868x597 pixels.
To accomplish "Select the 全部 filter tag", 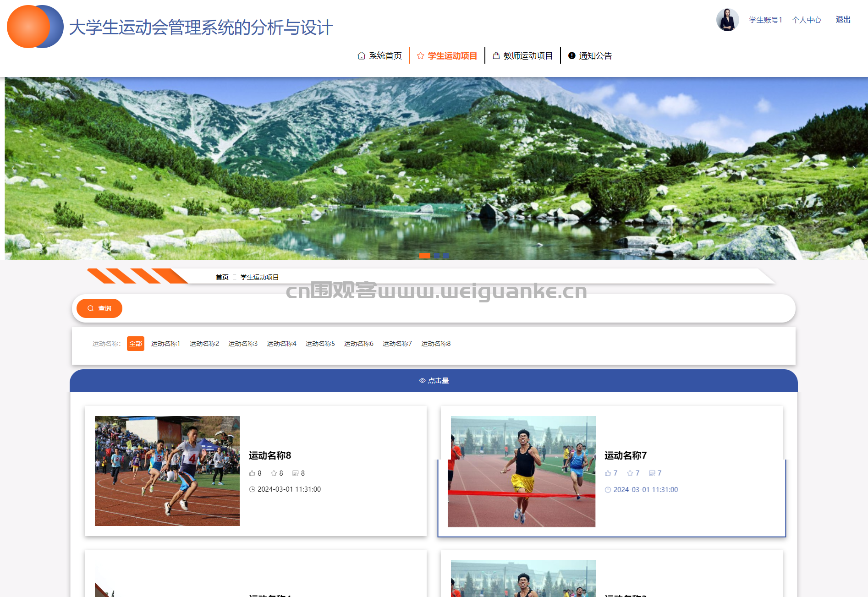I will (136, 344).
